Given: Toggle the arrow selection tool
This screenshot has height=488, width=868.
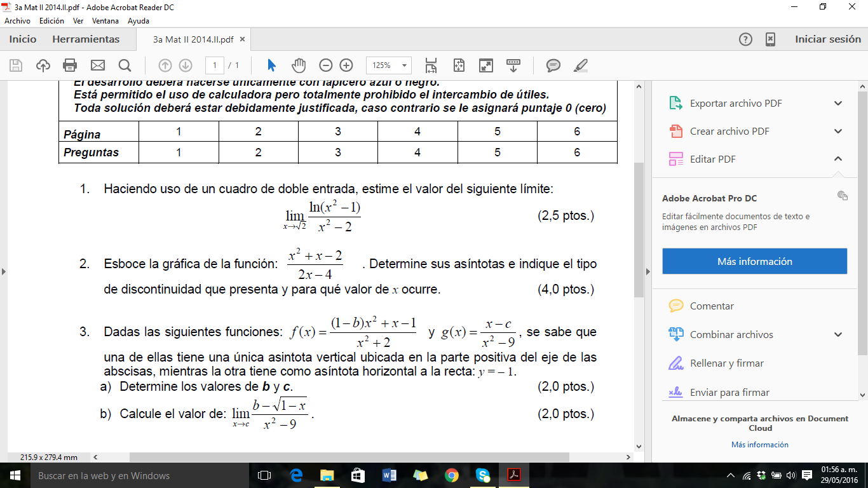Looking at the screenshot, I should (x=272, y=65).
